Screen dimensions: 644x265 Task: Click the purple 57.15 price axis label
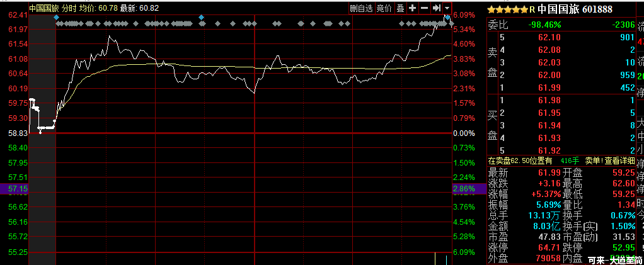[x=14, y=189]
